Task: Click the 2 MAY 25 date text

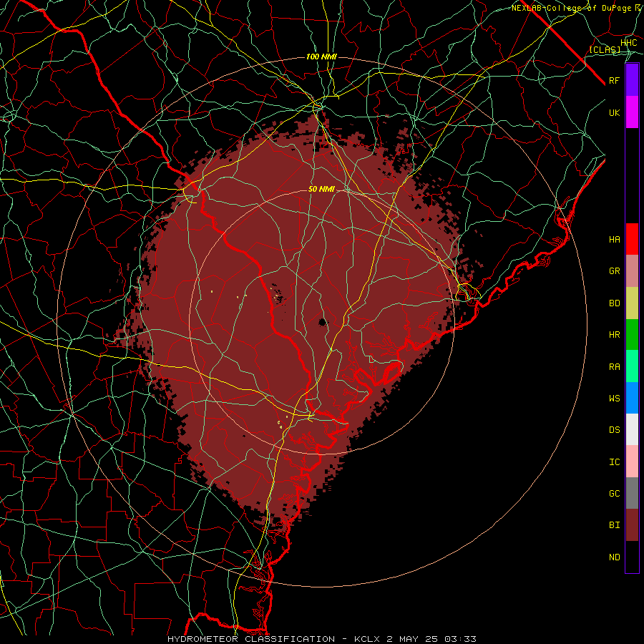Action: [x=412, y=639]
